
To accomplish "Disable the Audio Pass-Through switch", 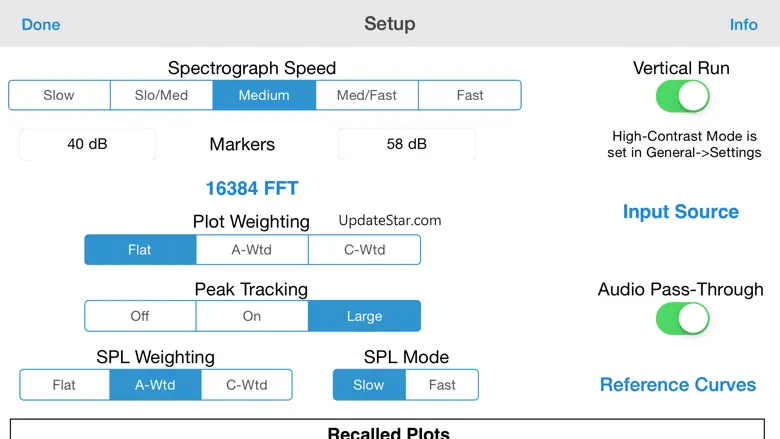I will [x=682, y=318].
